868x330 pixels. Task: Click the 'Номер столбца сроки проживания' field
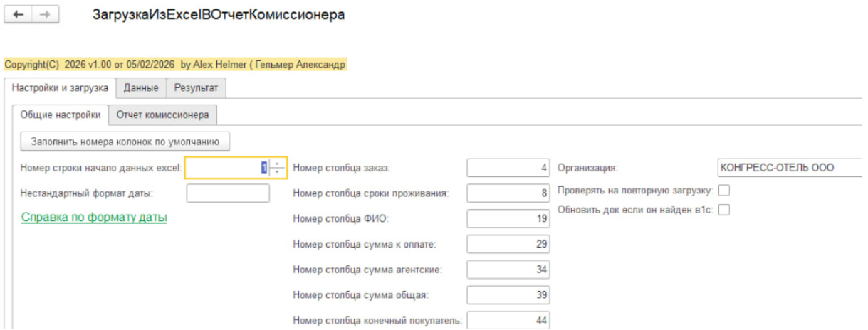click(508, 193)
